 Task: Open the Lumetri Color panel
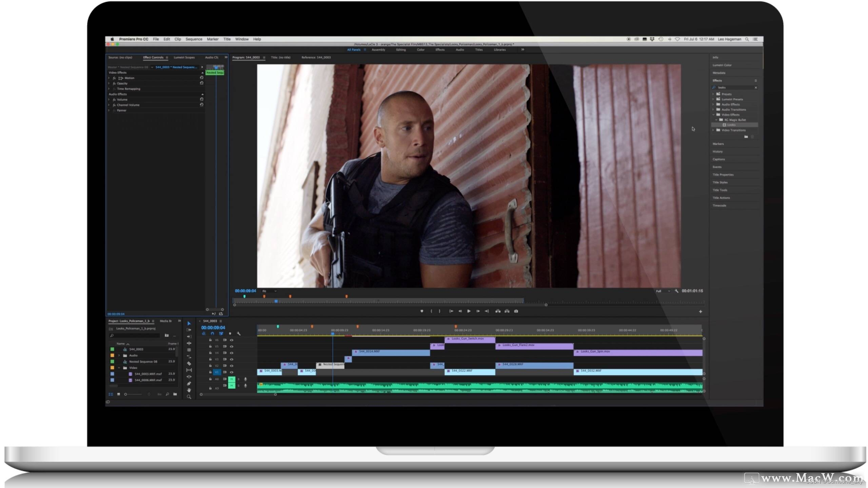pos(722,65)
